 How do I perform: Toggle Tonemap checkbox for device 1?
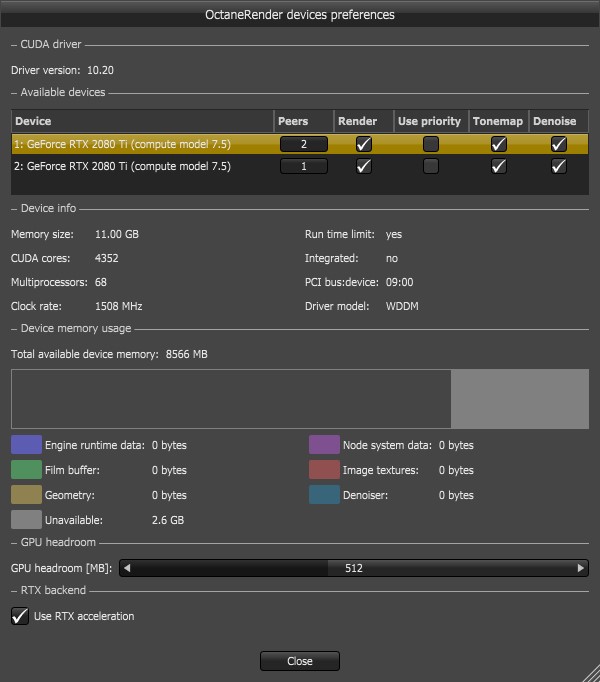(x=499, y=144)
